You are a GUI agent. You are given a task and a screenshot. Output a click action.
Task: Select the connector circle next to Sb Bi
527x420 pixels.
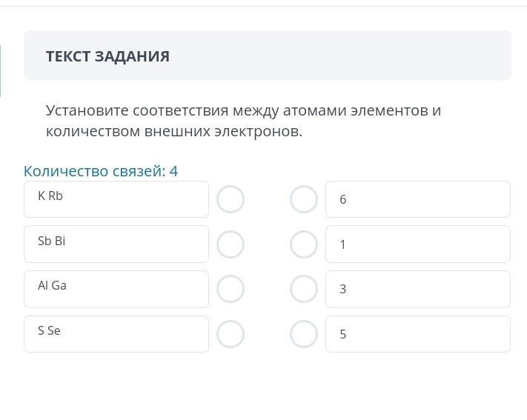[231, 244]
